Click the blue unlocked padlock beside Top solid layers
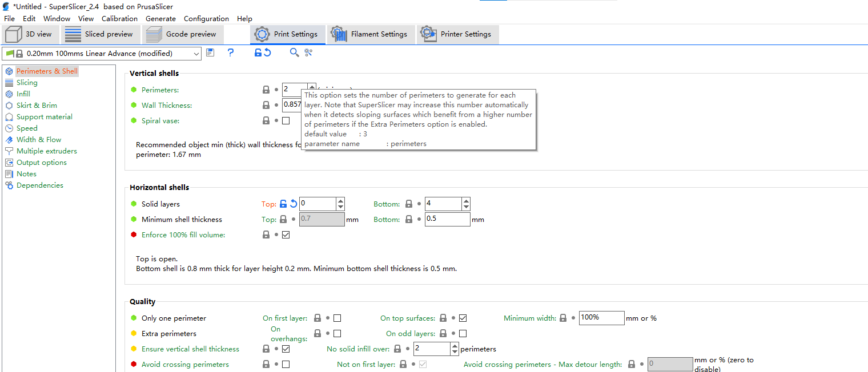Screen dimensions: 868x372 click(283, 204)
